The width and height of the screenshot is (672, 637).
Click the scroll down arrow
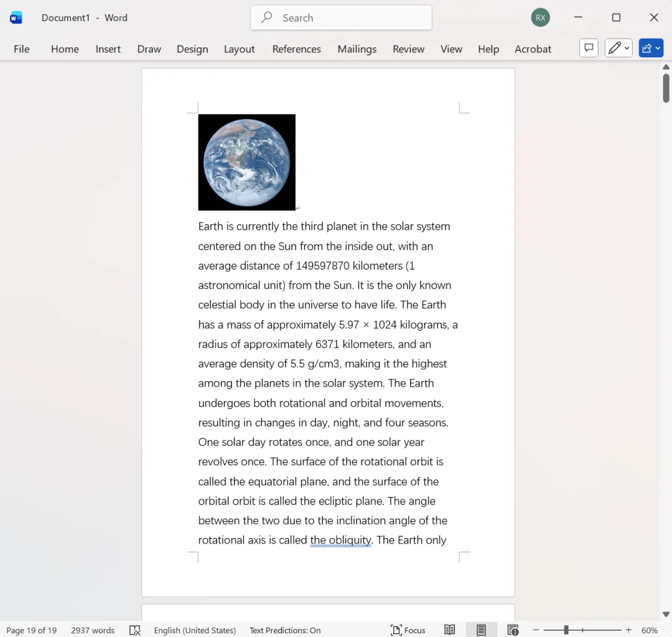(666, 614)
